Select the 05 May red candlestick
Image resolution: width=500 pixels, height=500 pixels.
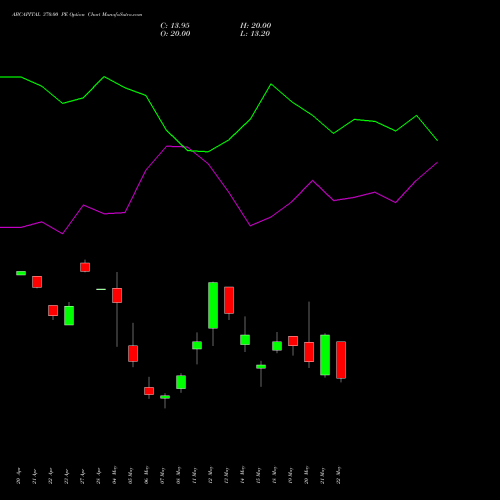click(133, 353)
